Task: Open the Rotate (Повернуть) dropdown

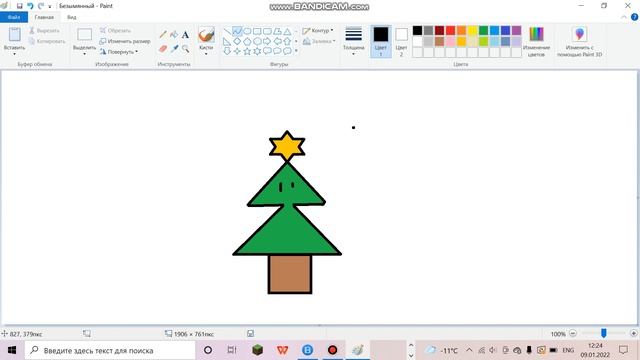Action: [119, 52]
